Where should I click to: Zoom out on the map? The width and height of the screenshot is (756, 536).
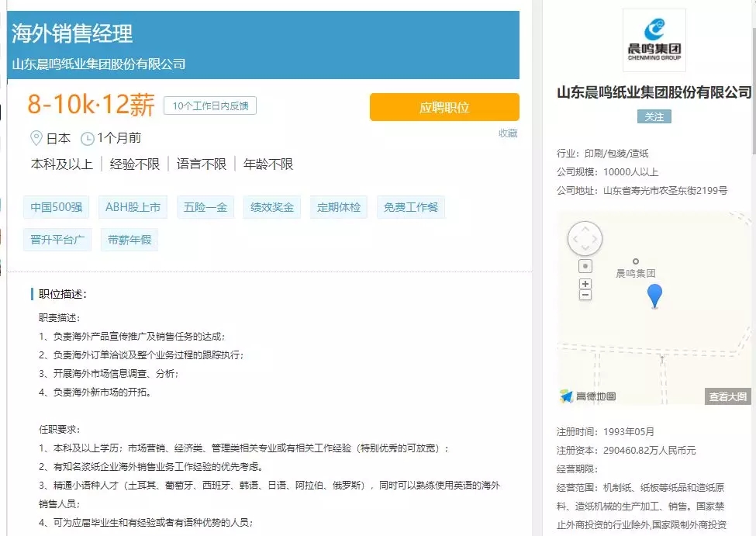[x=585, y=296]
